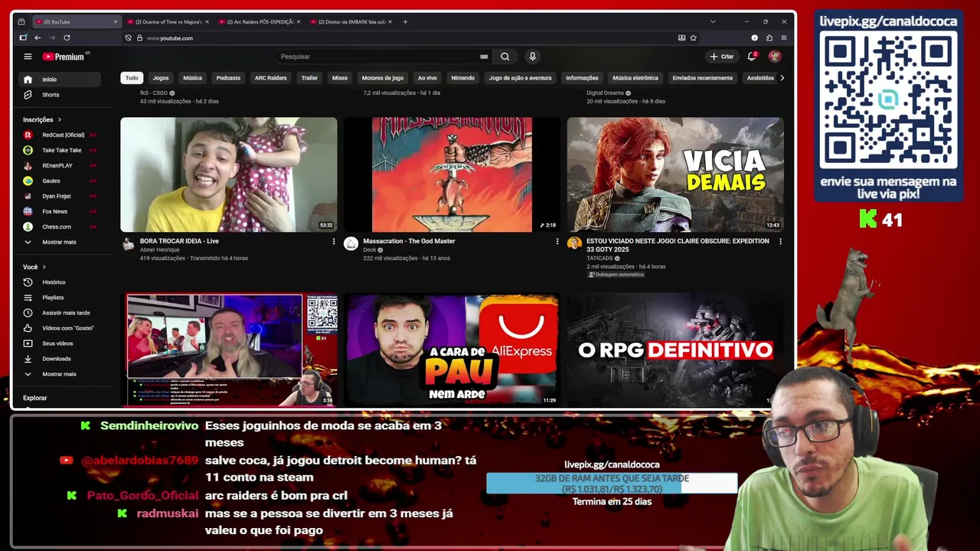Select the Tudo filter chip
980x551 pixels.
132,78
